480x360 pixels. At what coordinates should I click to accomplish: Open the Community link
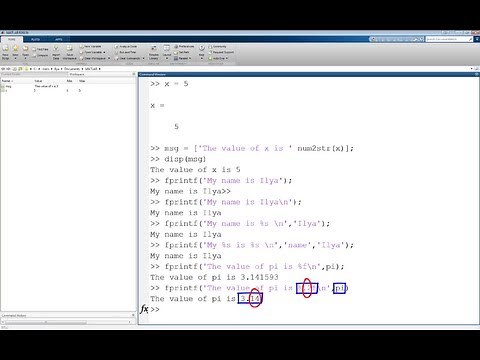click(217, 46)
